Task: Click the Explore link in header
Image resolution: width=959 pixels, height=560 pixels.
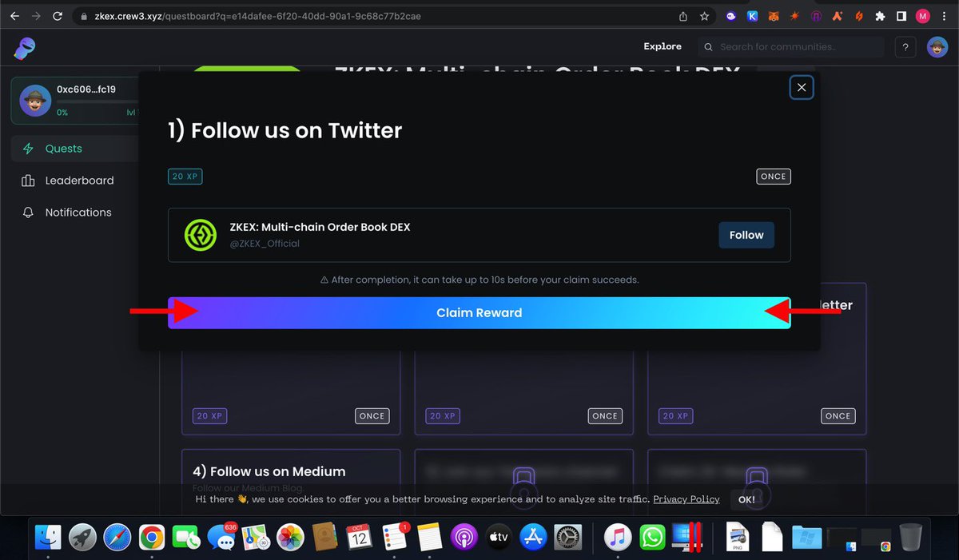Action: click(663, 46)
